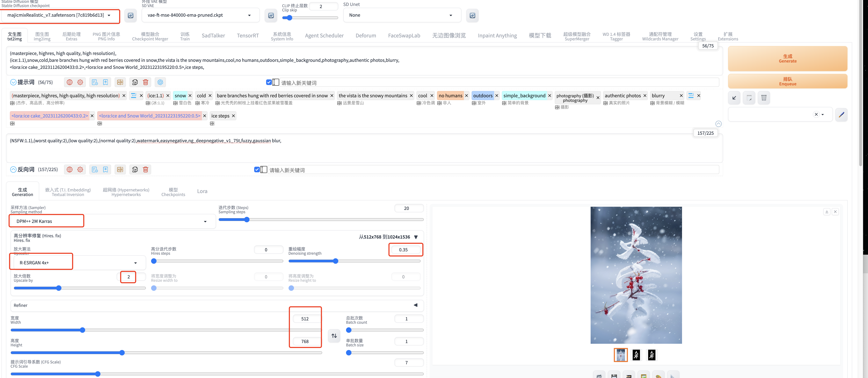Open negative prompt language globe icon
The height and width of the screenshot is (378, 868).
tap(70, 169)
